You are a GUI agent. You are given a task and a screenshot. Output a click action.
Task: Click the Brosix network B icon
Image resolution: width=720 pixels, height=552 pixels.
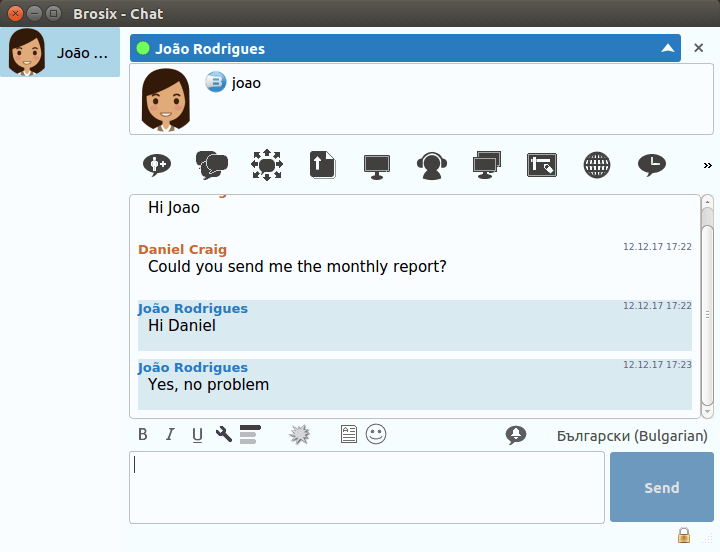pyautogui.click(x=215, y=82)
